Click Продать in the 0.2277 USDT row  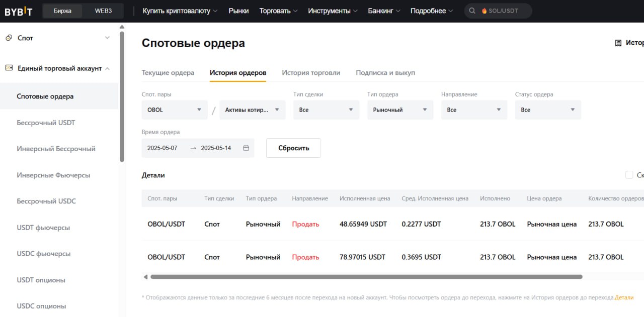pyautogui.click(x=305, y=224)
